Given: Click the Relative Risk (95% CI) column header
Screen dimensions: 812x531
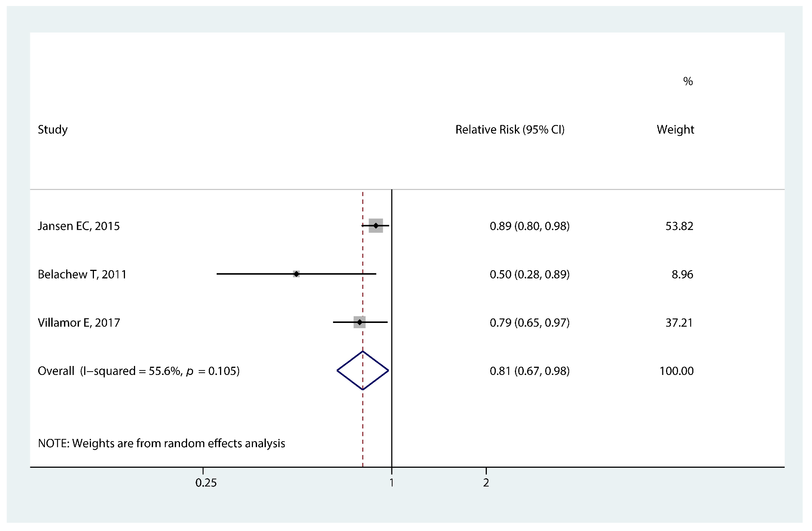Looking at the screenshot, I should tap(510, 129).
